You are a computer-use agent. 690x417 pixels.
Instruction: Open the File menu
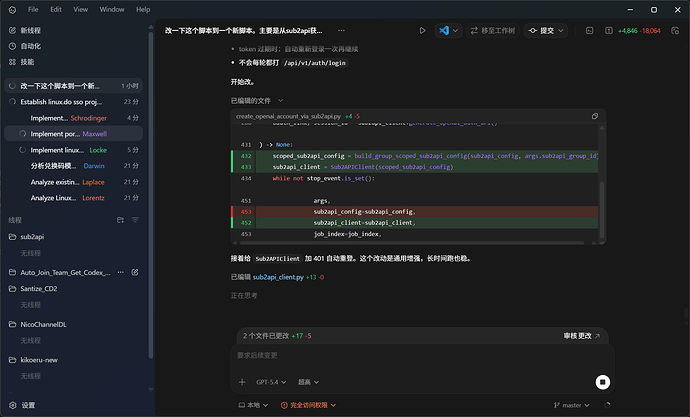33,9
